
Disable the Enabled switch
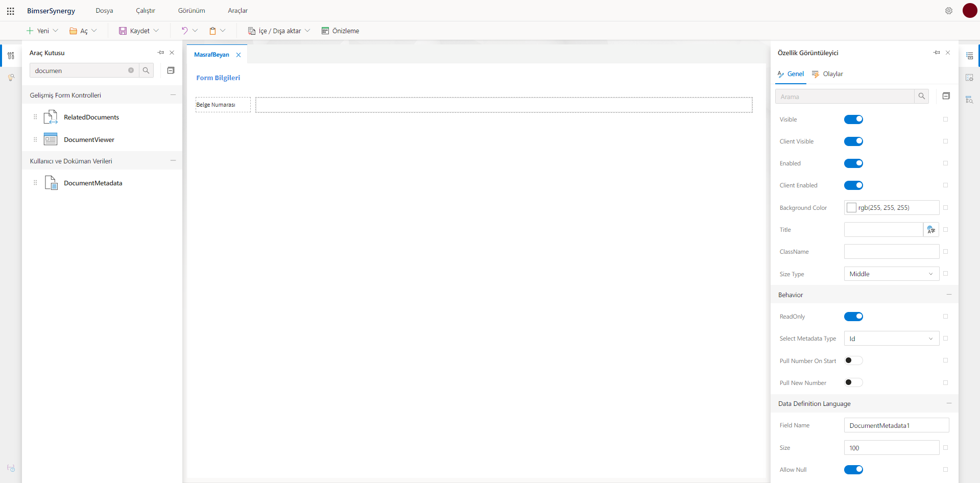853,163
